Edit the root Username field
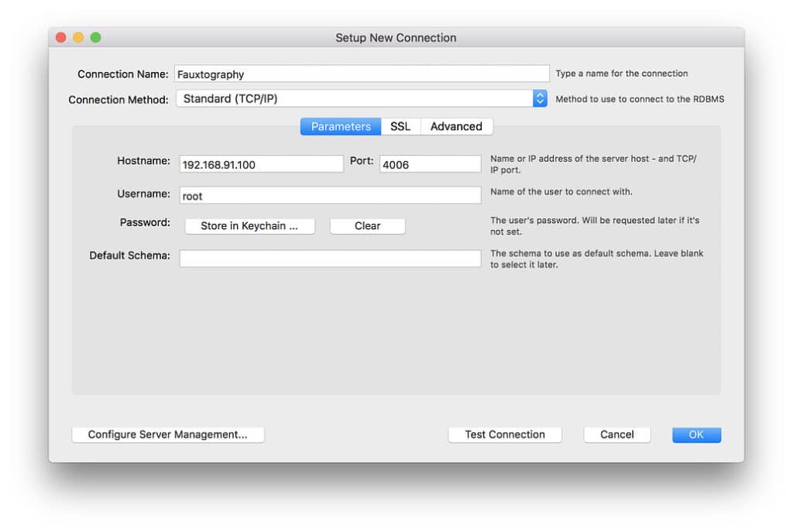The width and height of the screenshot is (793, 532). 330,194
